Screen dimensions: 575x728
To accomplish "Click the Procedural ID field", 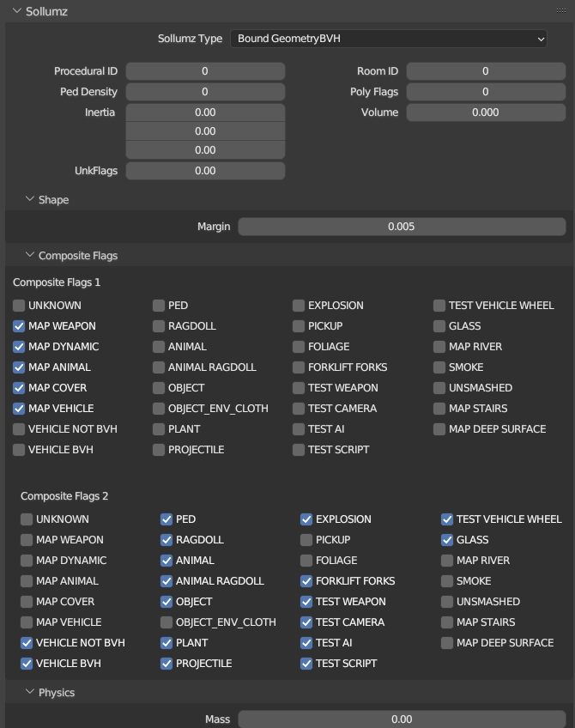I will pyautogui.click(x=205, y=71).
